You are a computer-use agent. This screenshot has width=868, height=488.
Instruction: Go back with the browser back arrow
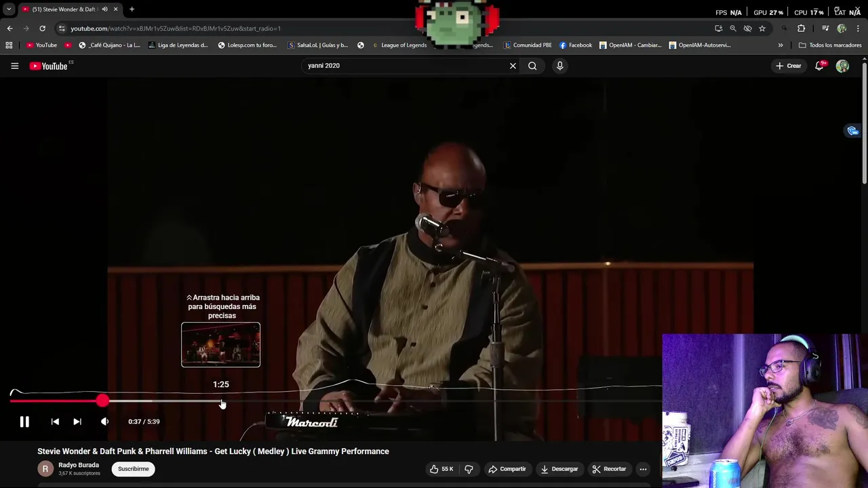tap(9, 28)
